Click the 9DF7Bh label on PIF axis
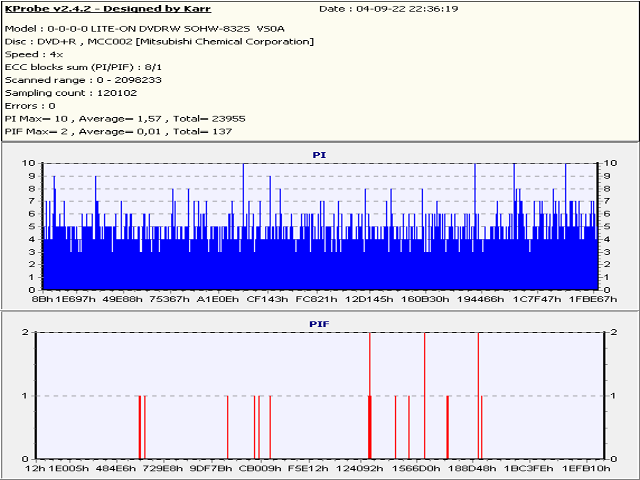Screen dimensions: 640x480 click(x=211, y=468)
